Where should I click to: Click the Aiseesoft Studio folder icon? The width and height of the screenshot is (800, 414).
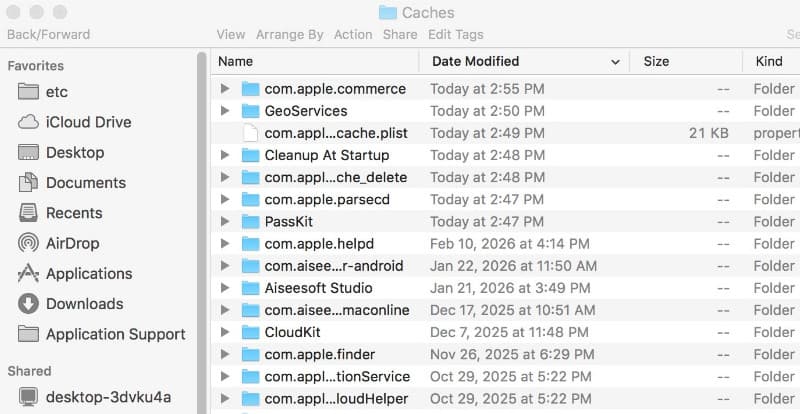pyautogui.click(x=251, y=288)
